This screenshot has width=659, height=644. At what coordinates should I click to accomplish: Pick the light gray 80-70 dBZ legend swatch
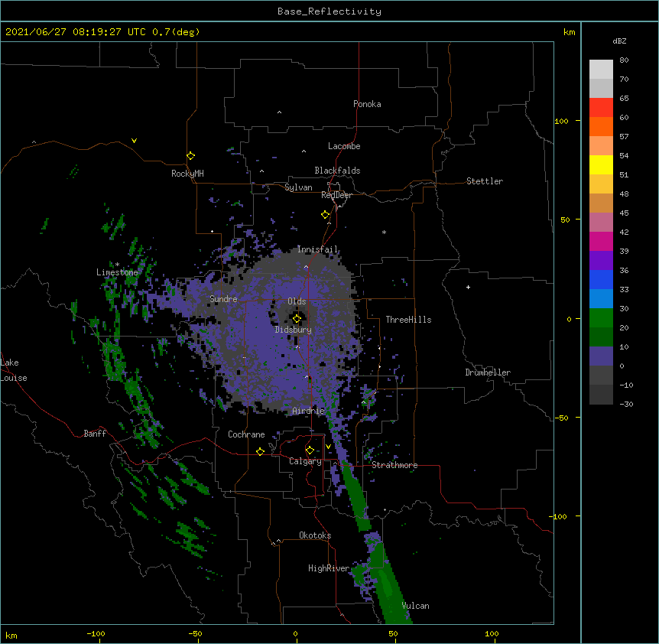601,70
